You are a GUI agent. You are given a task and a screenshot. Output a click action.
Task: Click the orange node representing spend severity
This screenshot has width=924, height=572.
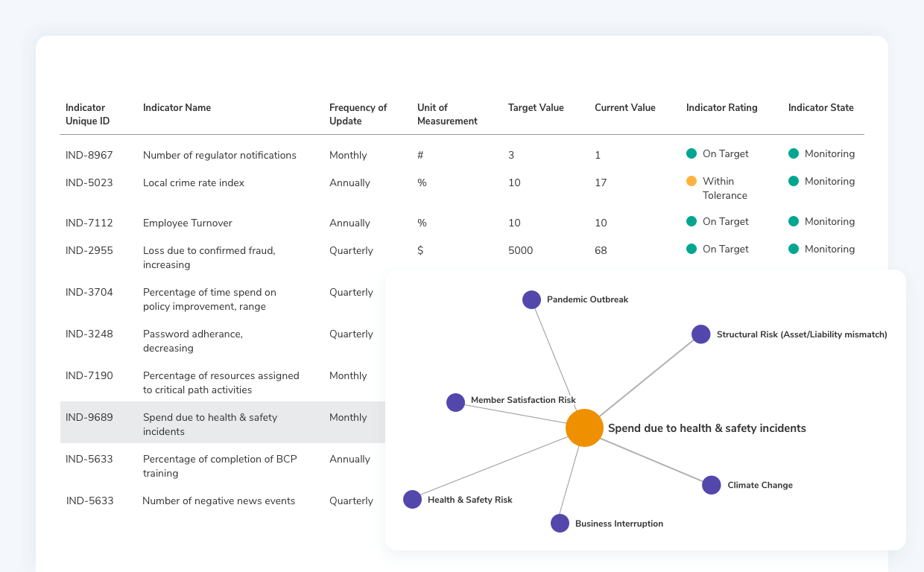[584, 428]
